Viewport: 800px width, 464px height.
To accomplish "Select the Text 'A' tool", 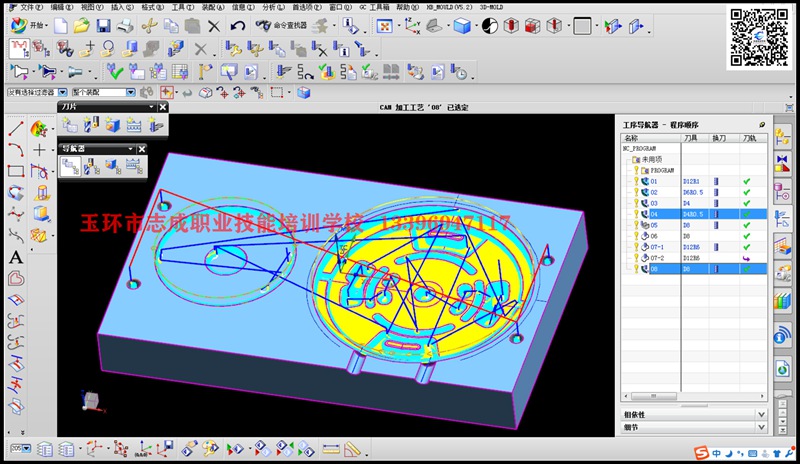I will coord(16,257).
